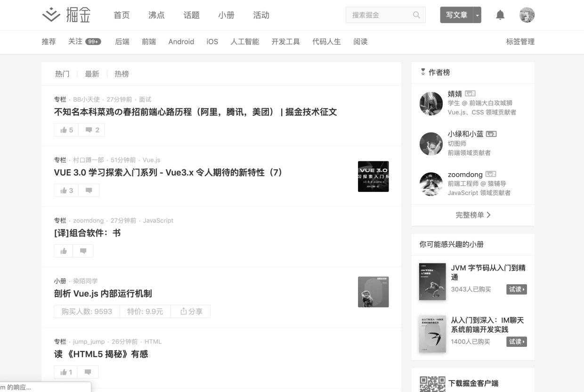Open 小绿和小蓝's avatar
The width and height of the screenshot is (584, 392).
point(431,144)
